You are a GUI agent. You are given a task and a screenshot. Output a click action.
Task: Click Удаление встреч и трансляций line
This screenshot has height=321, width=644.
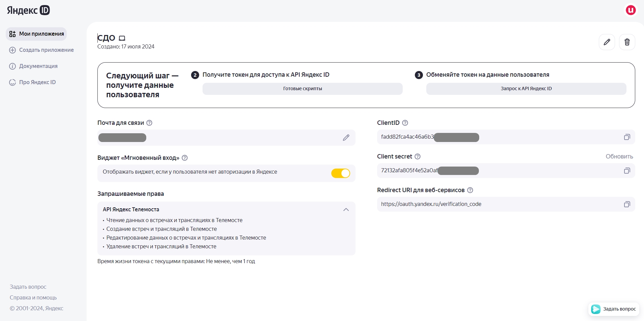pyautogui.click(x=161, y=246)
